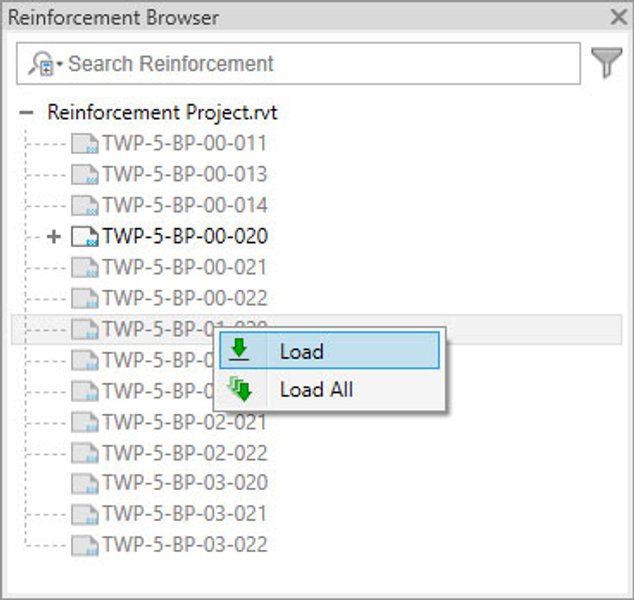Click the sheet icon beside TWP-5-BP-00-014
This screenshot has width=634, height=600.
click(85, 206)
